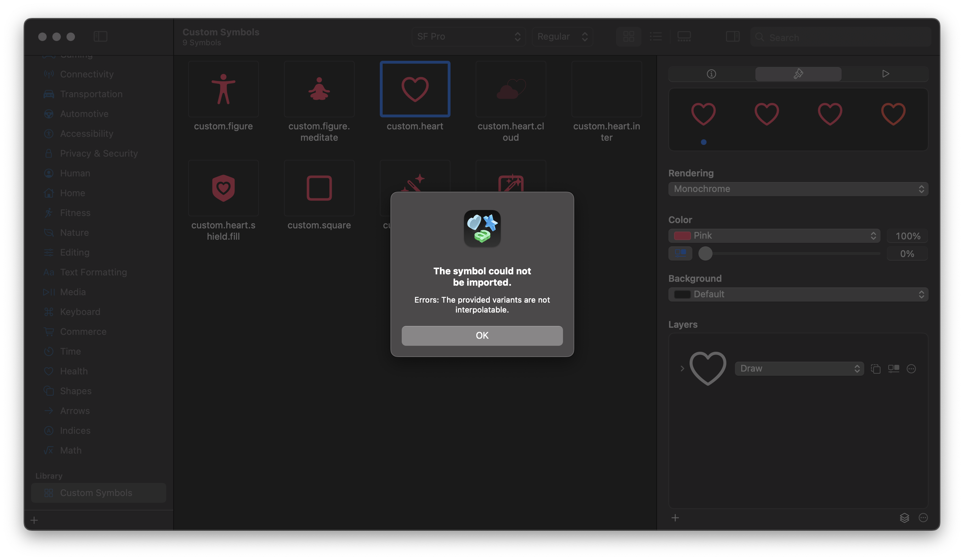Open variable rendering options for Draw layer
This screenshot has height=560, width=964.
[x=894, y=368]
